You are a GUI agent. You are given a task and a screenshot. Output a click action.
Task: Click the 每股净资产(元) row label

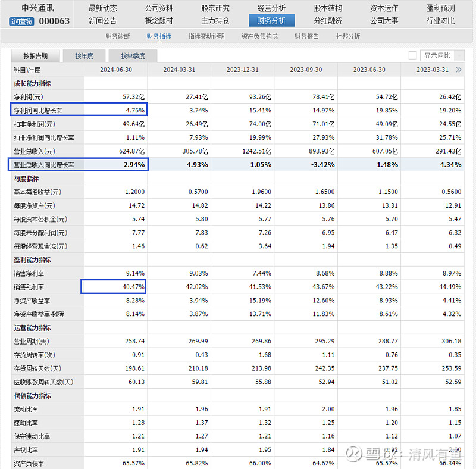tap(35, 206)
